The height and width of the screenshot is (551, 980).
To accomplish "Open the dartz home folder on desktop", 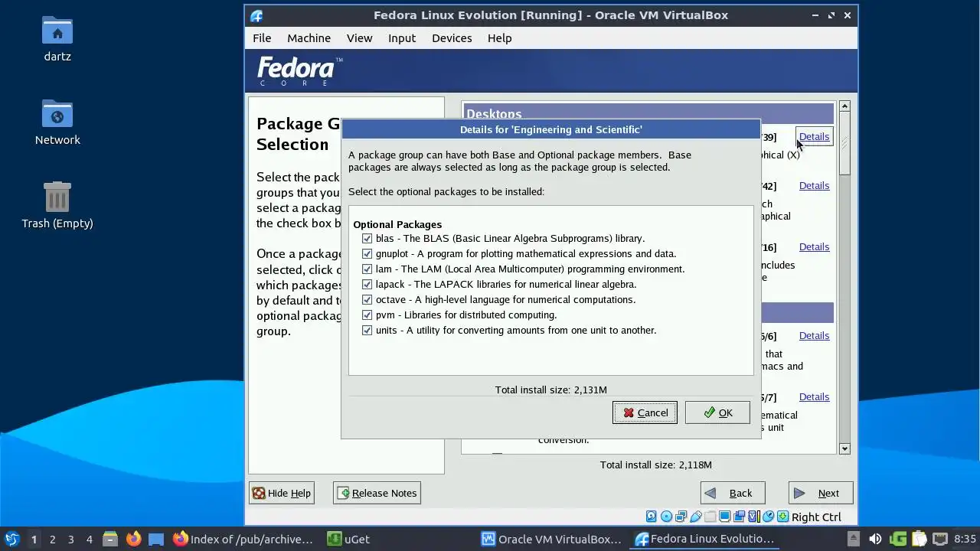I will [57, 38].
